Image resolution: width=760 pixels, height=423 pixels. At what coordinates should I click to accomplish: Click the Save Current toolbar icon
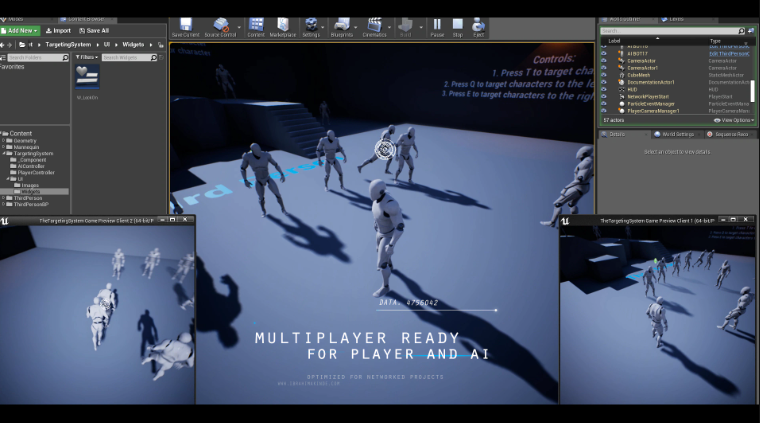click(x=186, y=28)
